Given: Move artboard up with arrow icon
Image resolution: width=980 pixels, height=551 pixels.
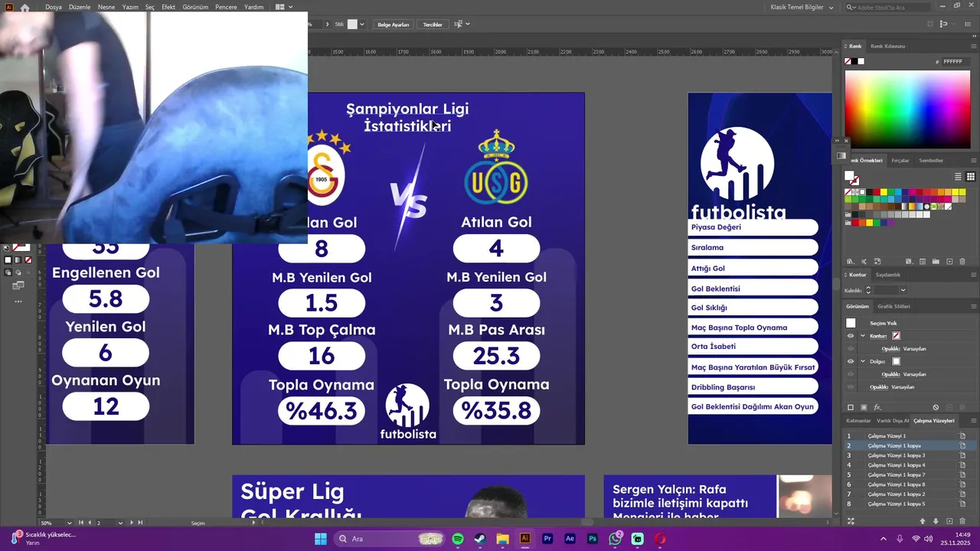Looking at the screenshot, I should click(923, 521).
